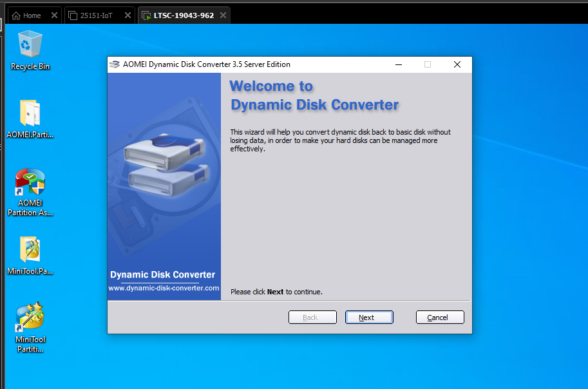Screen dimensions: 588x389
Task: Click the AOMEI converter title bar icon
Action: point(115,64)
